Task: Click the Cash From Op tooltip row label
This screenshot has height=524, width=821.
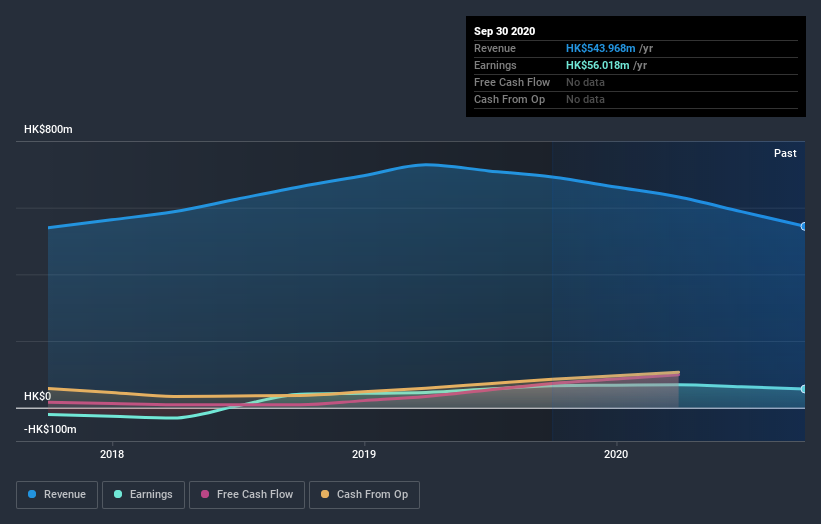Action: tap(509, 99)
